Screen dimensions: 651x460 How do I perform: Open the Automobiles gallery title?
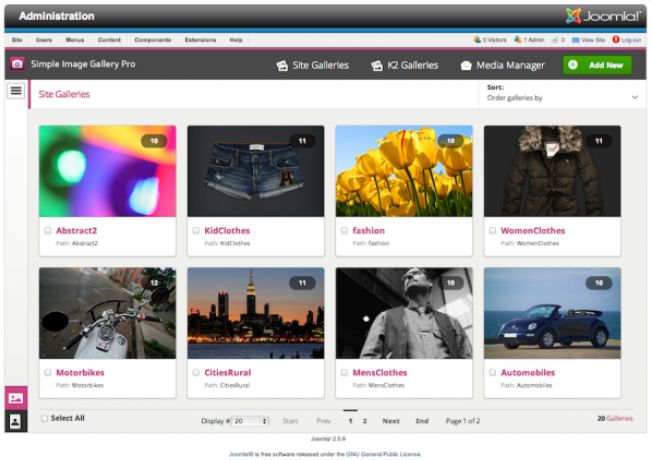(528, 372)
